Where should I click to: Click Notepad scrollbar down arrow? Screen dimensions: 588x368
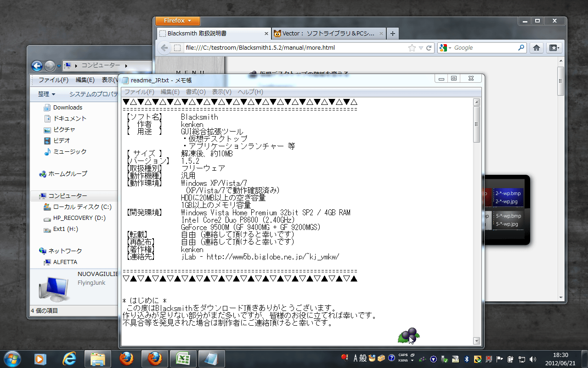[477, 341]
